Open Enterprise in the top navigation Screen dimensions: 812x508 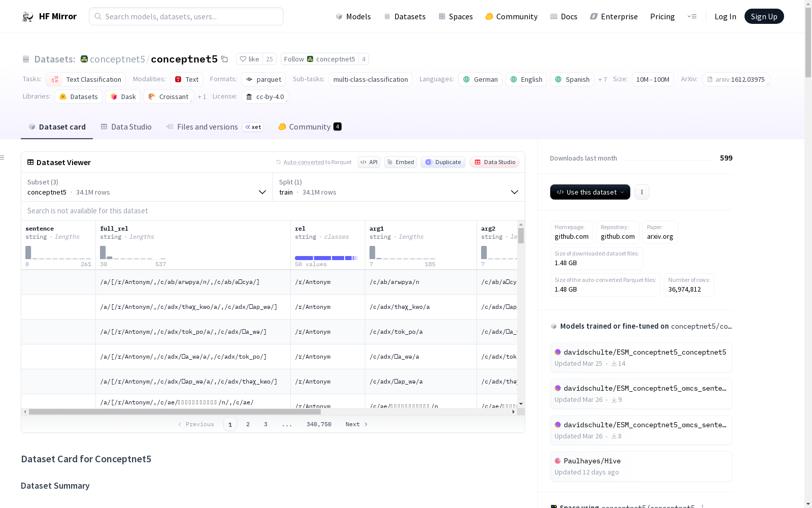tap(614, 16)
